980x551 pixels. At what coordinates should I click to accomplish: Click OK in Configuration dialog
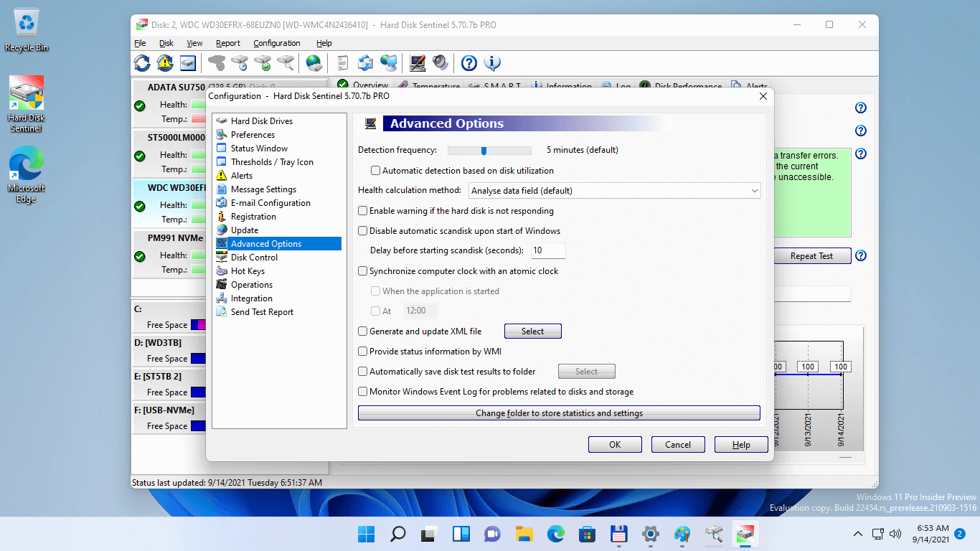[615, 445]
